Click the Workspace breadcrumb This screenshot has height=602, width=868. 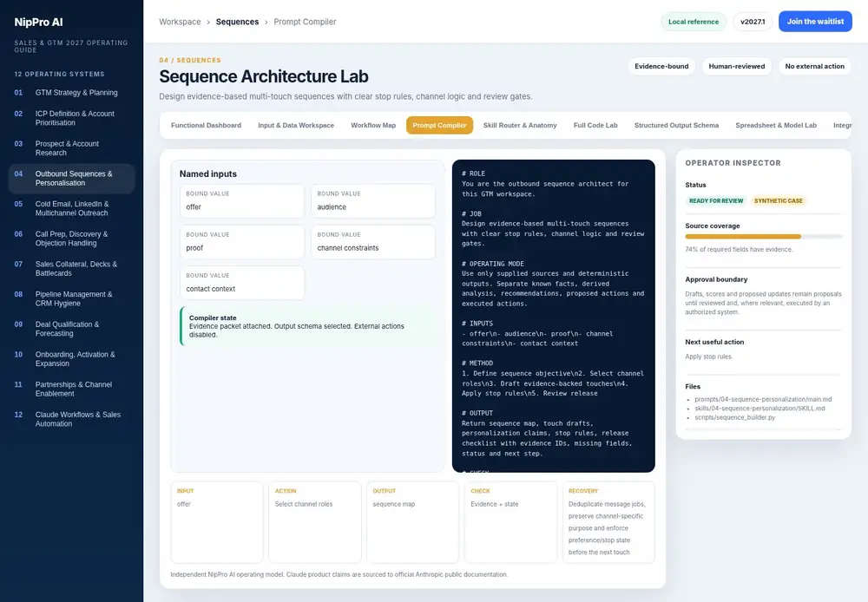[180, 22]
